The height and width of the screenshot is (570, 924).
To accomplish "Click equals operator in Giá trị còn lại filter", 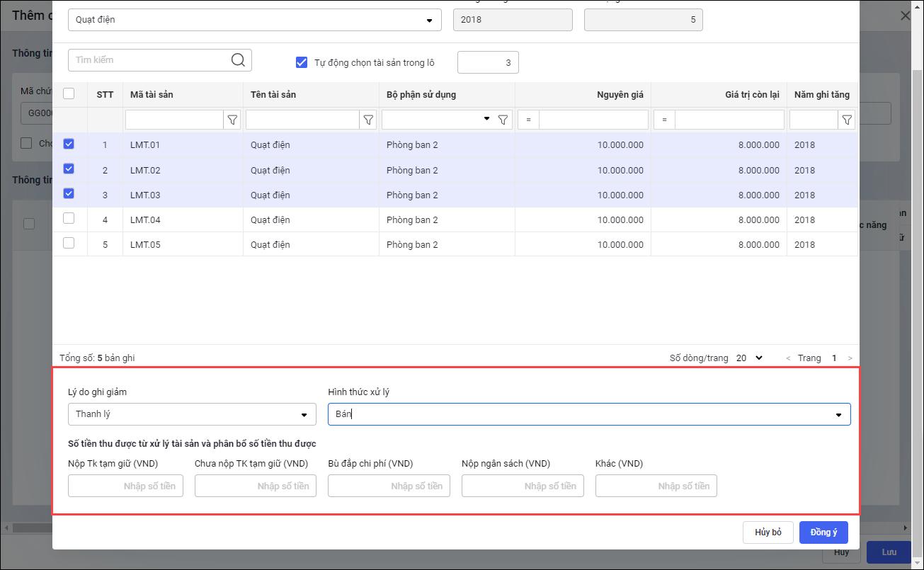I will [x=664, y=120].
